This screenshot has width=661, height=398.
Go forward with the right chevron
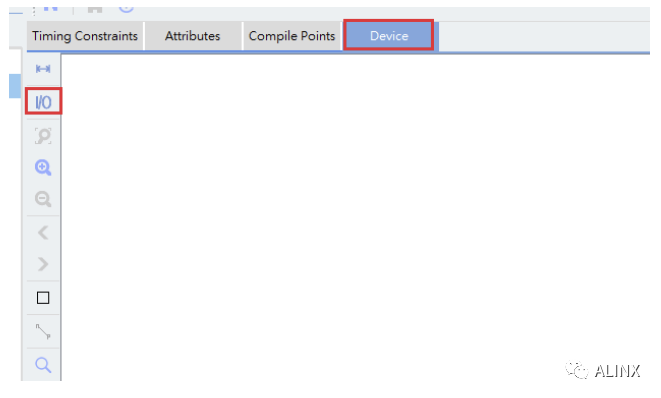click(x=43, y=264)
